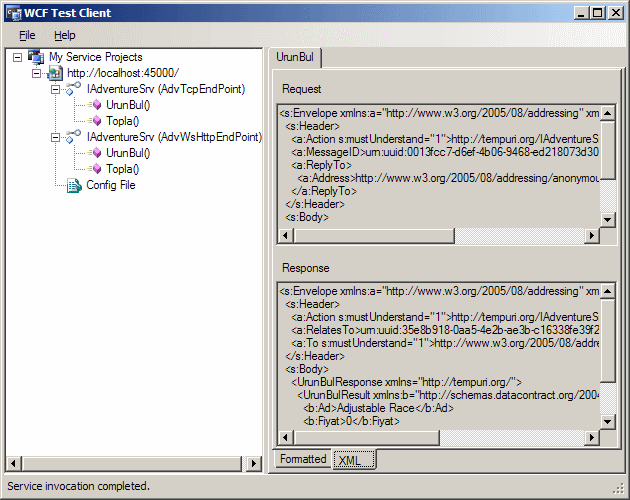Click the AdvWsHttpEndPoint endpoint icon
The width and height of the screenshot is (630, 500).
click(x=75, y=137)
